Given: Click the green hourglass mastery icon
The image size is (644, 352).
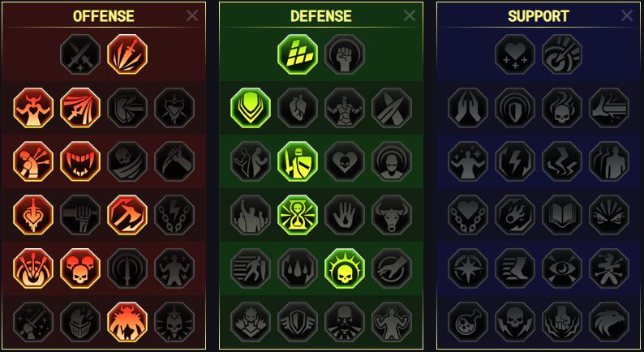Looking at the screenshot, I should tap(298, 215).
